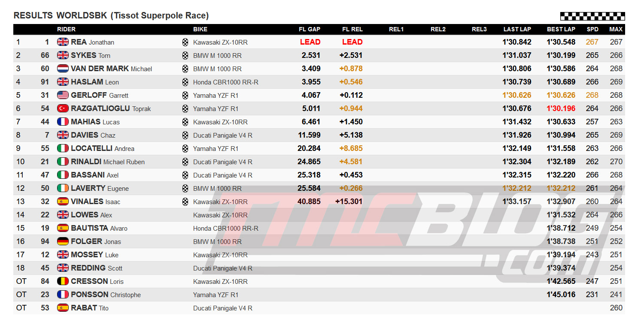Click the RIDER column header
Image resolution: width=644 pixels, height=325 pixels.
pos(66,29)
